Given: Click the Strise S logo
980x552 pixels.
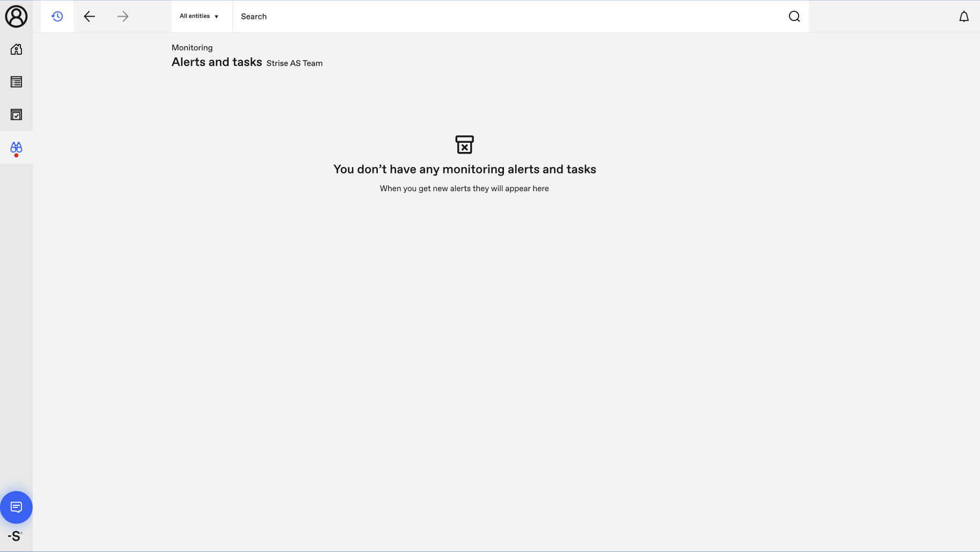Looking at the screenshot, I should (x=15, y=536).
